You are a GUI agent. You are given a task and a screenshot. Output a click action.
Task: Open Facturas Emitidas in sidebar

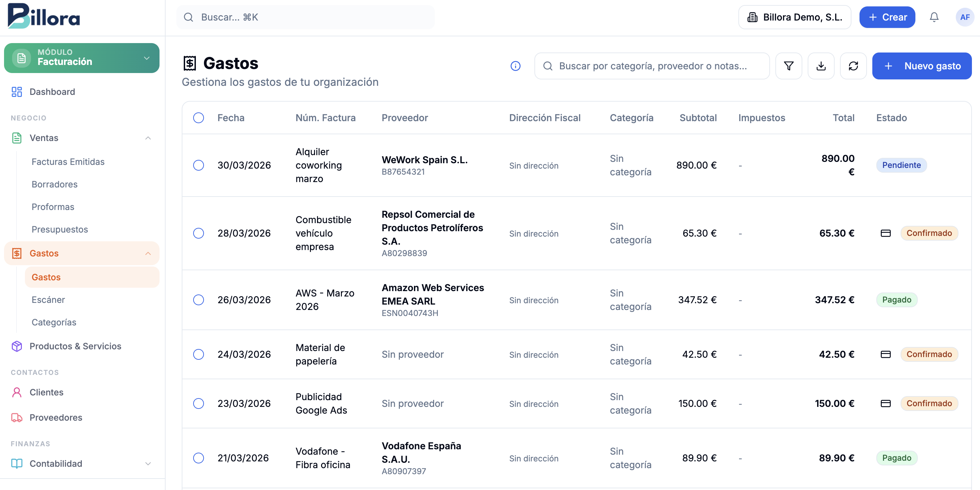tap(68, 162)
